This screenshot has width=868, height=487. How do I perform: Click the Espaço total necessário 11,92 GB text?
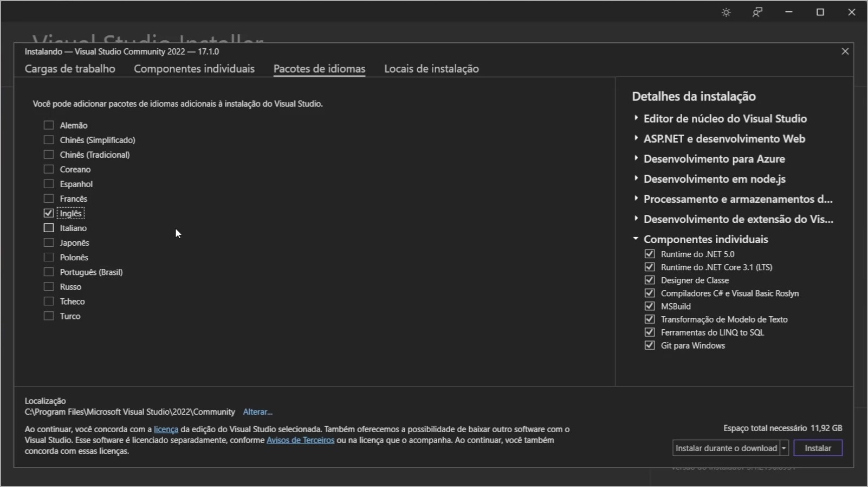coord(783,428)
